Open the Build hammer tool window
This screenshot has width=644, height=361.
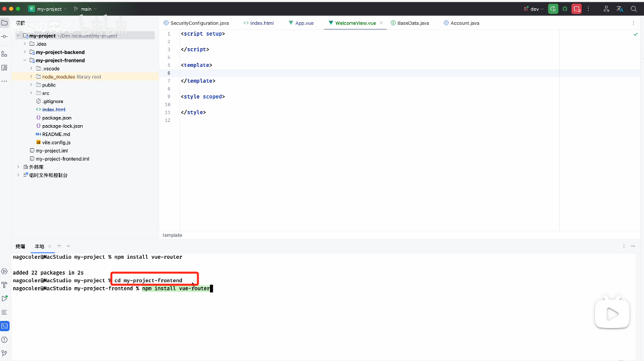pyautogui.click(x=4, y=285)
